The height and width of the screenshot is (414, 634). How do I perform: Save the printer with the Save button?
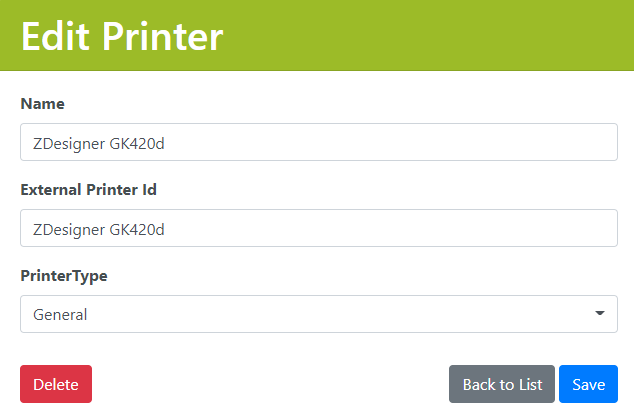588,384
